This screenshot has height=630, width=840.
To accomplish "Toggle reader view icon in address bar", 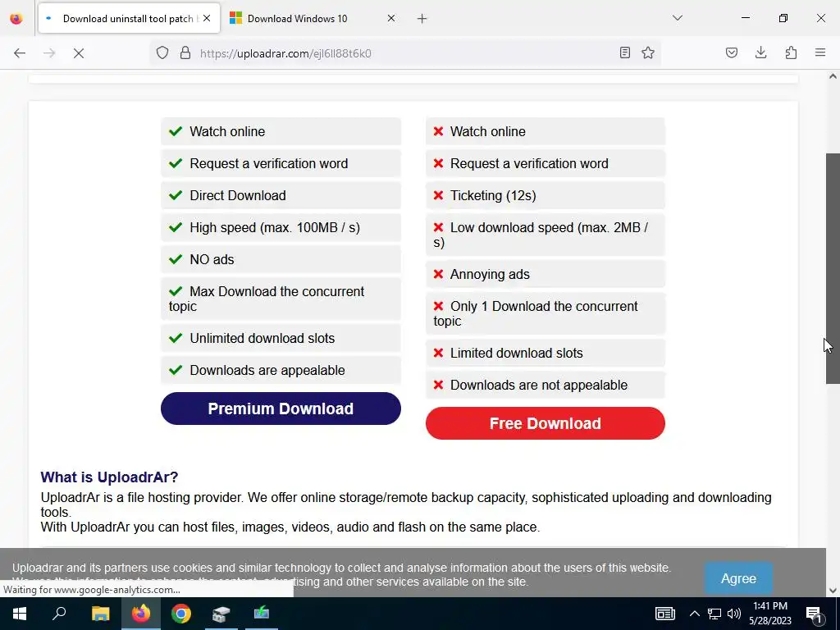I will pyautogui.click(x=624, y=52).
